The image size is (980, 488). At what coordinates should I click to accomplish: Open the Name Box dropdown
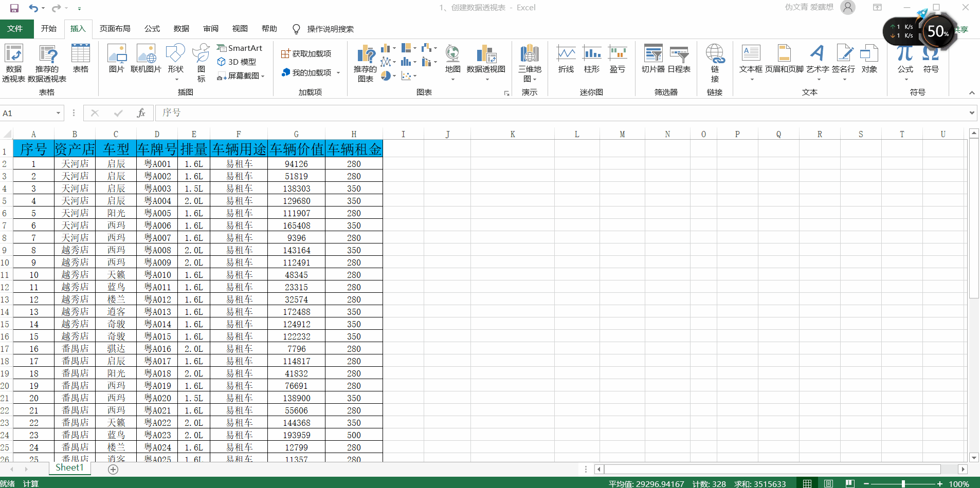pos(58,113)
